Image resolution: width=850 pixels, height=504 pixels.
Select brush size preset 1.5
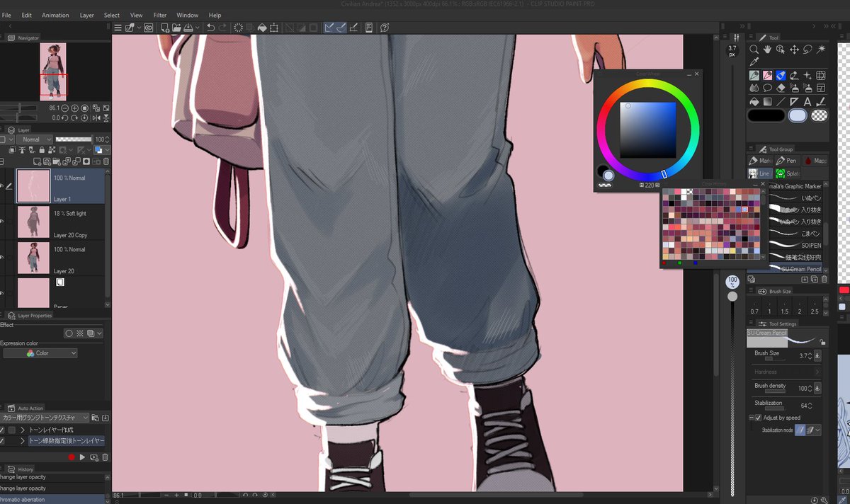click(784, 307)
